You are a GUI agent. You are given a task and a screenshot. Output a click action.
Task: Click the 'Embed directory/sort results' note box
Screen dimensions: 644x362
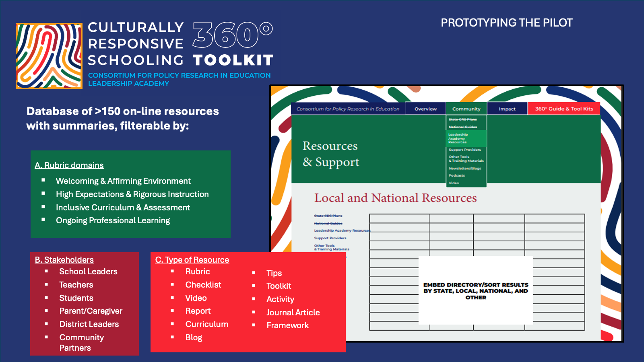476,290
